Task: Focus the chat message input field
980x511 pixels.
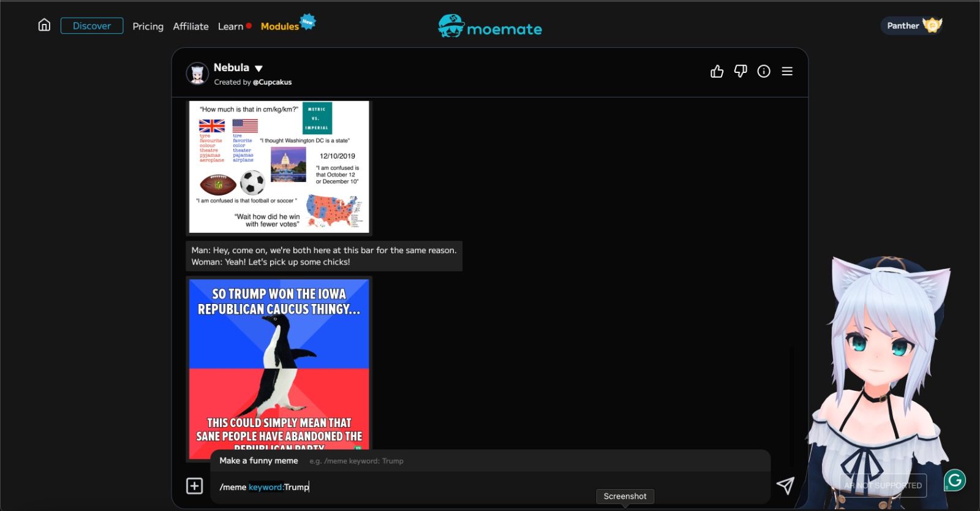Action: point(490,487)
